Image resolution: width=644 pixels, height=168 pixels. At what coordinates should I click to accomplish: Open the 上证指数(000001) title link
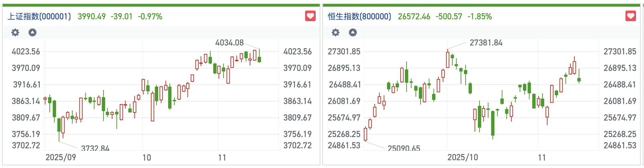39,17
